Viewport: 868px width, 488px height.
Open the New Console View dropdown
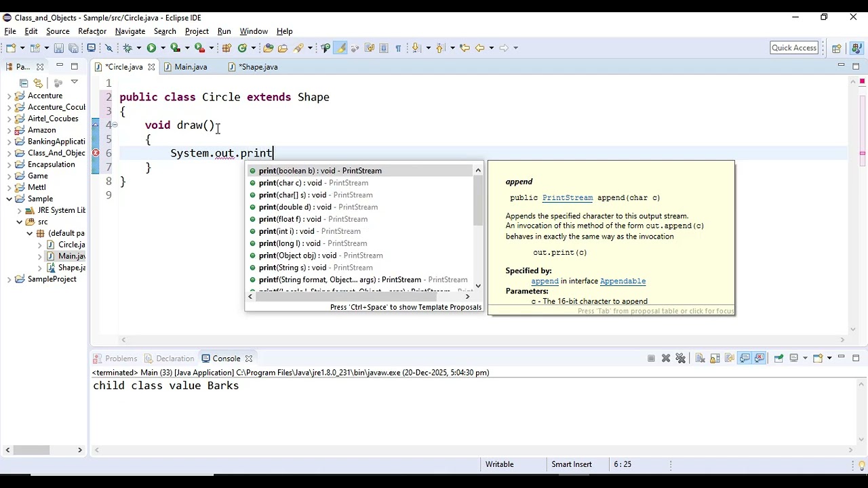tap(829, 359)
